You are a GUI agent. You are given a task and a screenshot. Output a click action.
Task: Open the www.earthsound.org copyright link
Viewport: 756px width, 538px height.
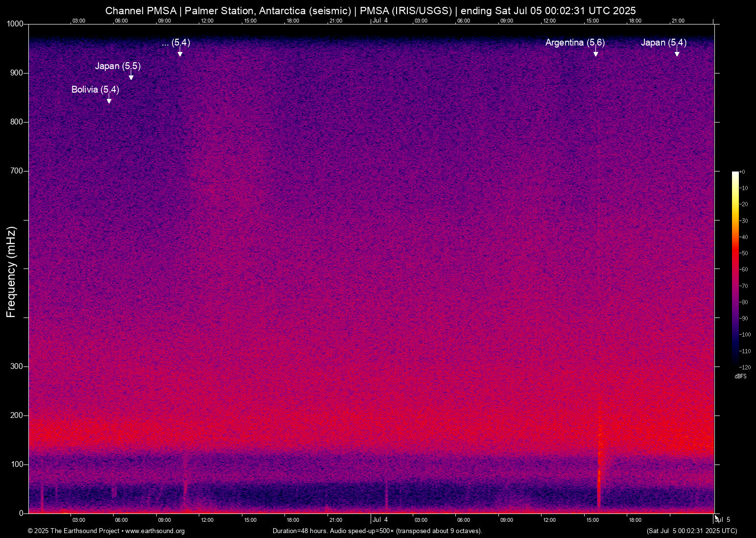coord(155,531)
